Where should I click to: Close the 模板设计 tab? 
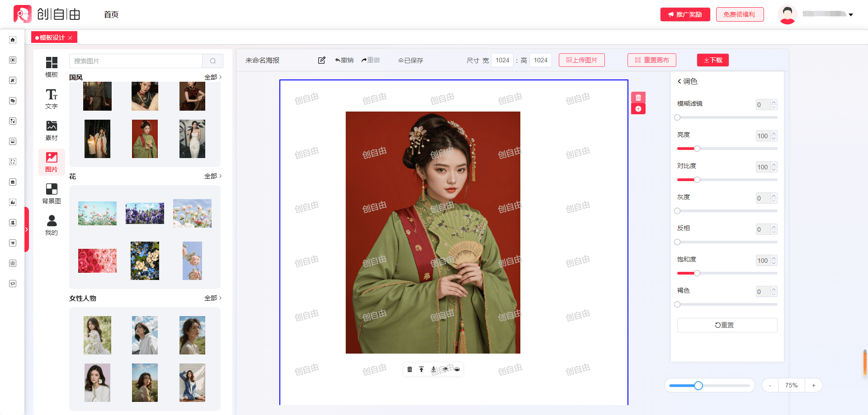click(70, 38)
